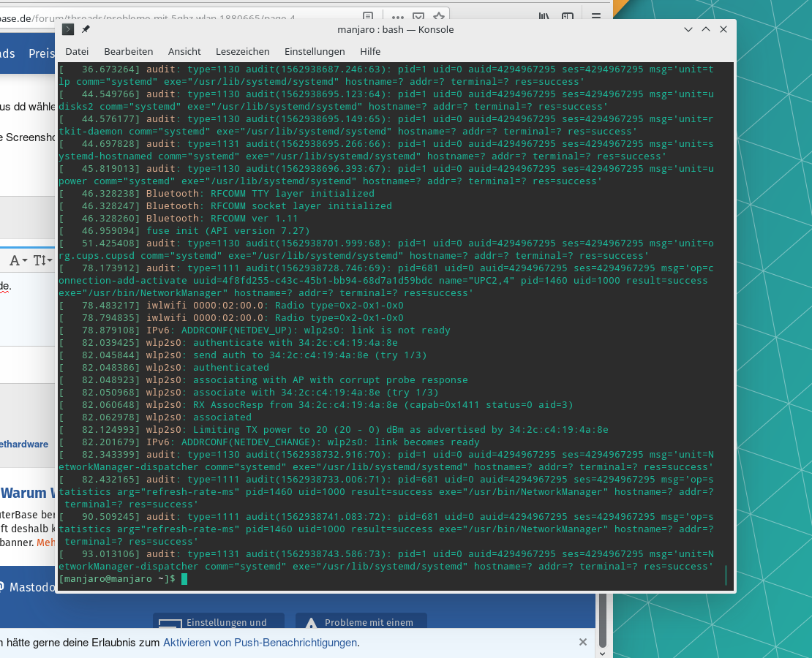812x658 pixels.
Task: Click the Einstellungen und button on webpage
Action: 219,621
